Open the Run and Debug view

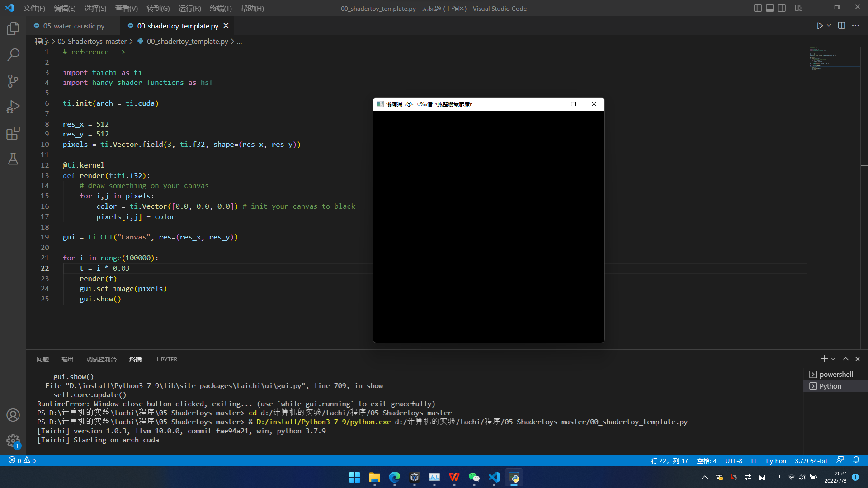(x=13, y=107)
